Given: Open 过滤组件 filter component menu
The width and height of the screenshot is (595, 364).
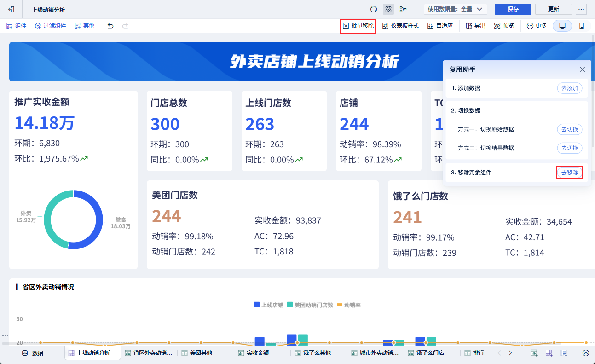Looking at the screenshot, I should coord(50,26).
